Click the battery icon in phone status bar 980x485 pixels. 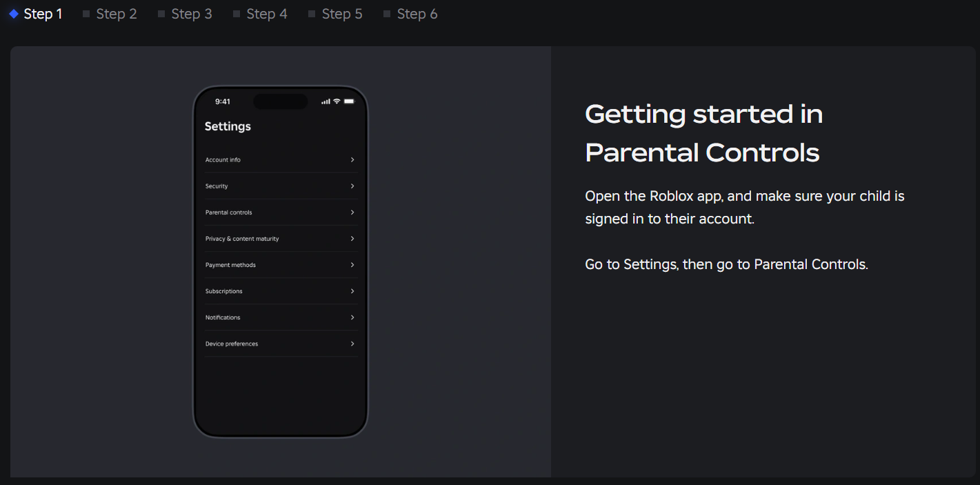coord(349,101)
